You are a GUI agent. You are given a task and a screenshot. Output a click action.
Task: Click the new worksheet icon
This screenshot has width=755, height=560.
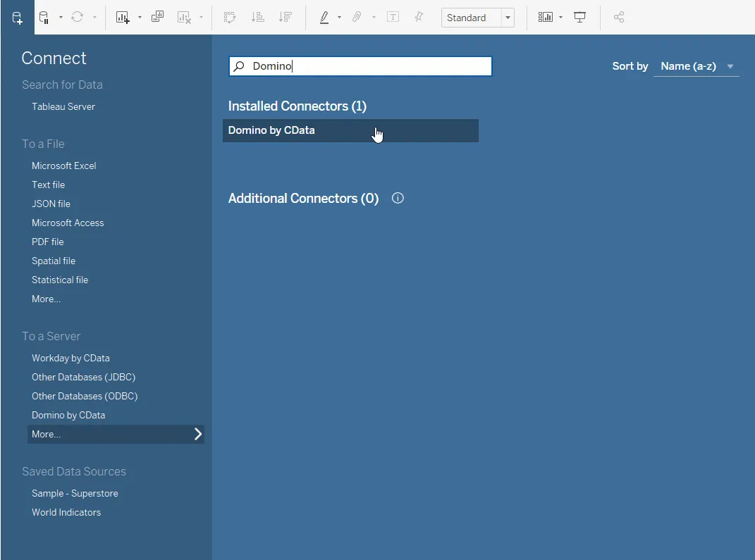pos(123,18)
